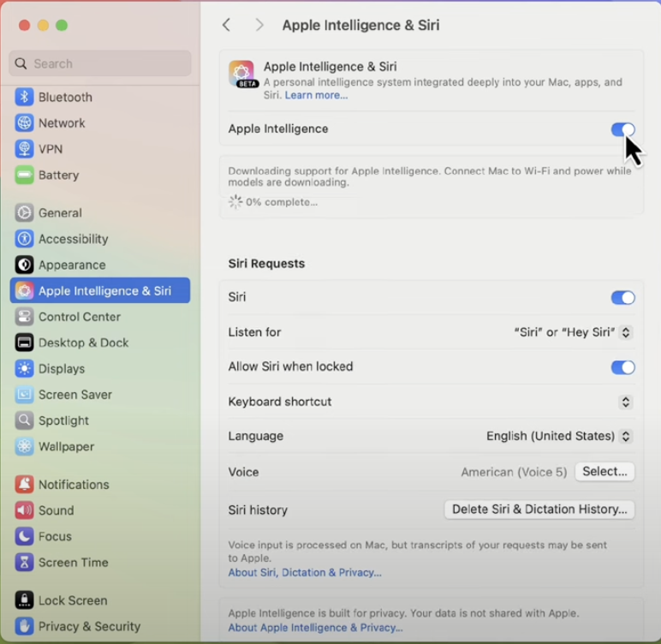
Task: Click the "Privacy & Security" sidebar label
Action: click(x=89, y=627)
